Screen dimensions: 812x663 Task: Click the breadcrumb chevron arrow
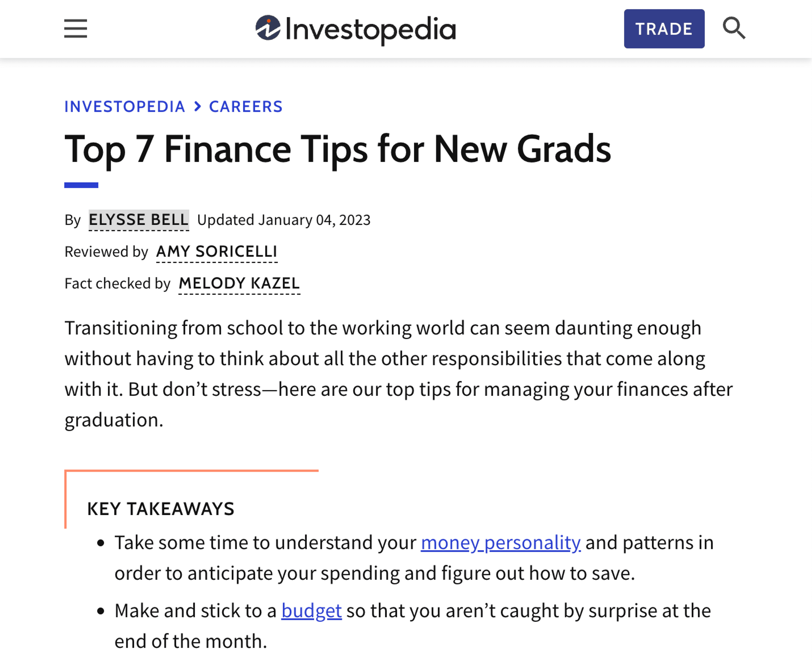point(198,107)
